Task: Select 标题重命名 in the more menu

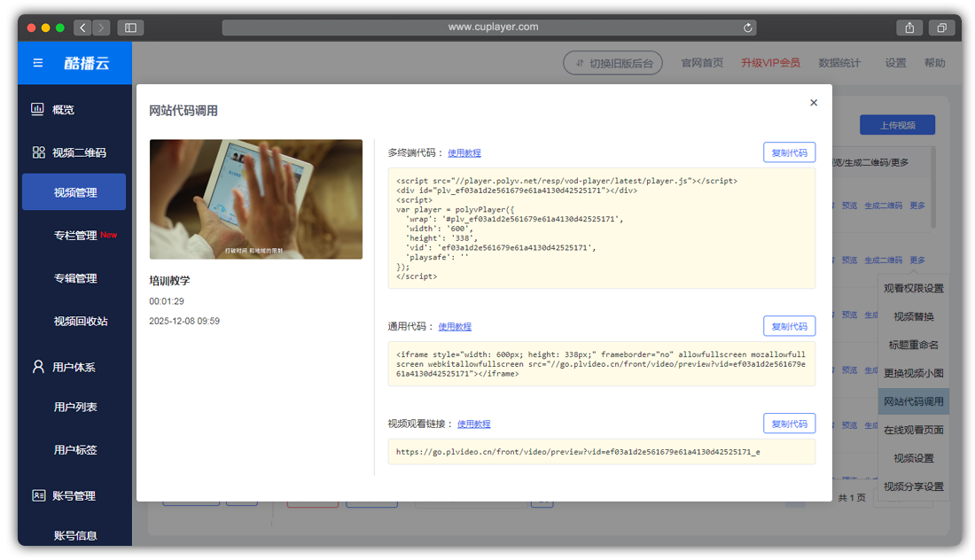Action: point(914,345)
